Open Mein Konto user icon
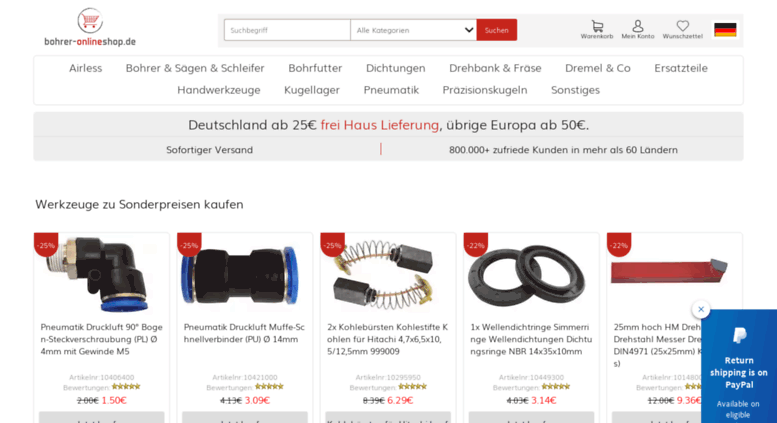777x423 pixels. click(x=638, y=30)
